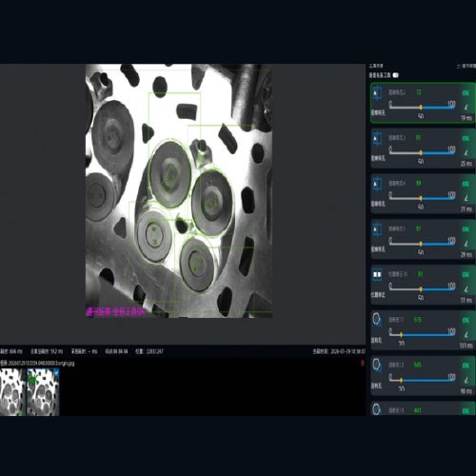The image size is (476, 476).
Task: Click the red delete icon above the thumbnail strip
Action: tap(363, 364)
